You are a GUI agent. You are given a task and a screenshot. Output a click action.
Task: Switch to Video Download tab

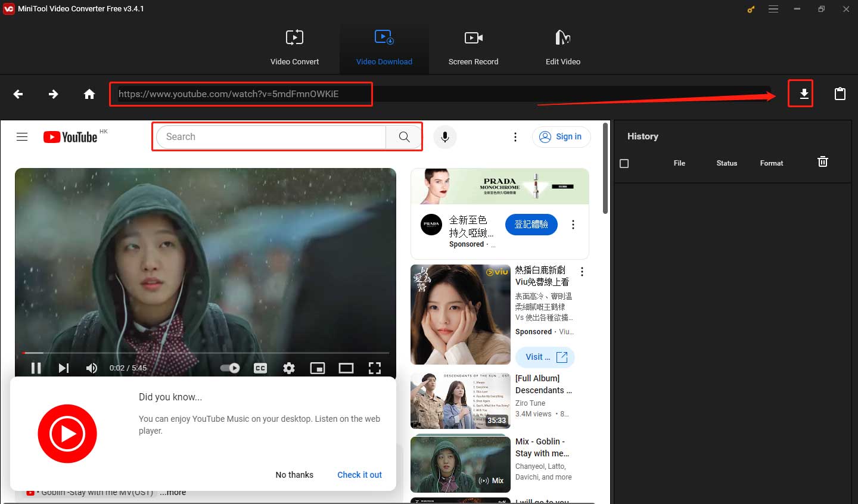click(384, 48)
